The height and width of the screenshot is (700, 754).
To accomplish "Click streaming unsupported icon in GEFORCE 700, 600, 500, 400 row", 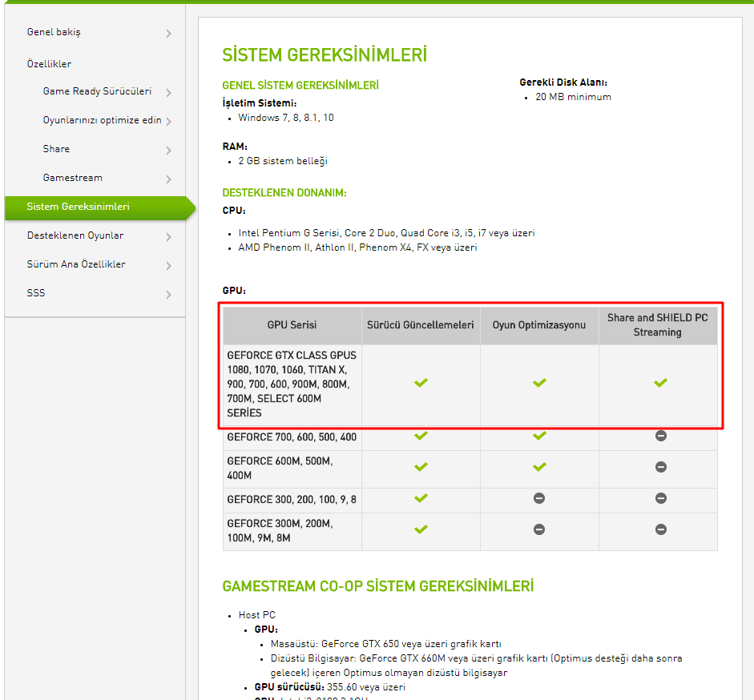I will pos(661,436).
